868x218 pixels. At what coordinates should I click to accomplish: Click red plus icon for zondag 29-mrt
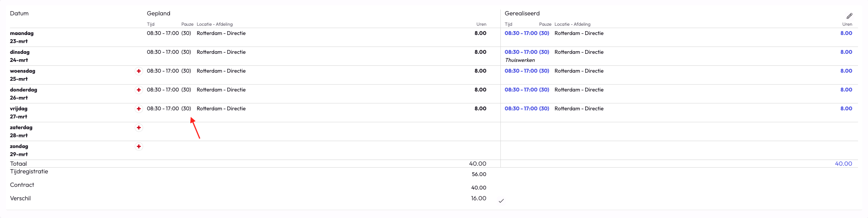pos(139,146)
